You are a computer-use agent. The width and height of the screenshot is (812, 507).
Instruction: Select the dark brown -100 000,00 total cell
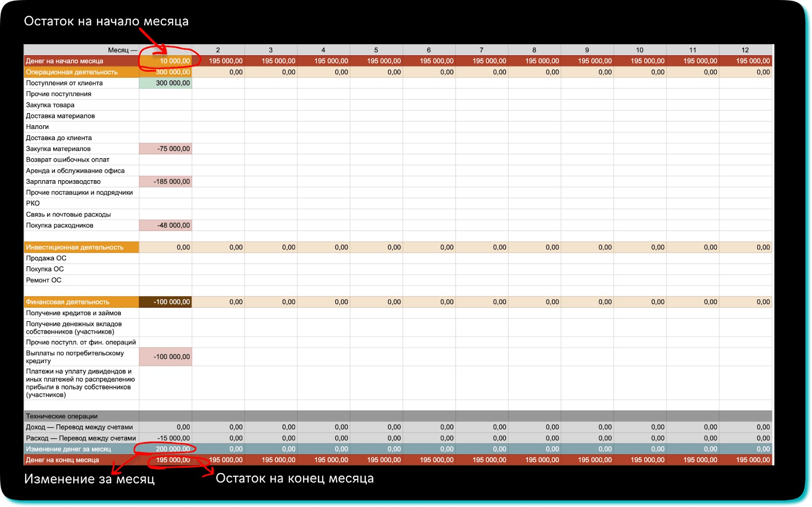[x=166, y=302]
